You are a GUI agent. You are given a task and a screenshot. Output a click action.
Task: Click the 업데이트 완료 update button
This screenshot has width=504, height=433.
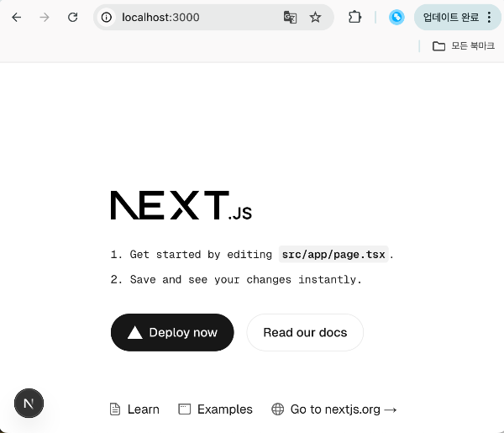[x=450, y=17]
